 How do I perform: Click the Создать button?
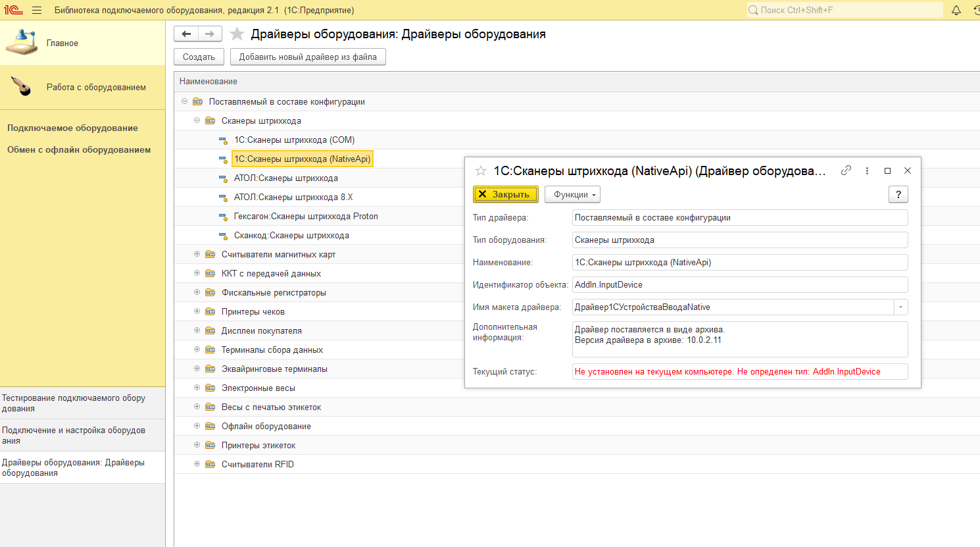coord(199,57)
